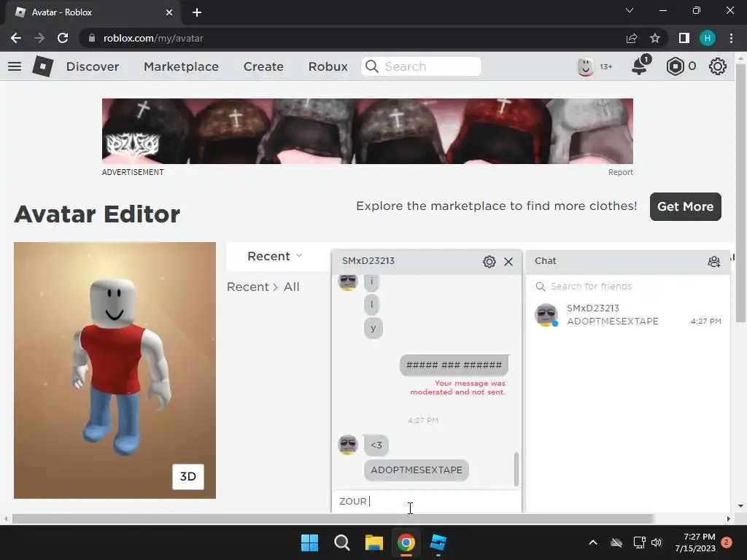The height and width of the screenshot is (560, 747).
Task: Open chat settings gear for SMxD23213
Action: pos(489,262)
